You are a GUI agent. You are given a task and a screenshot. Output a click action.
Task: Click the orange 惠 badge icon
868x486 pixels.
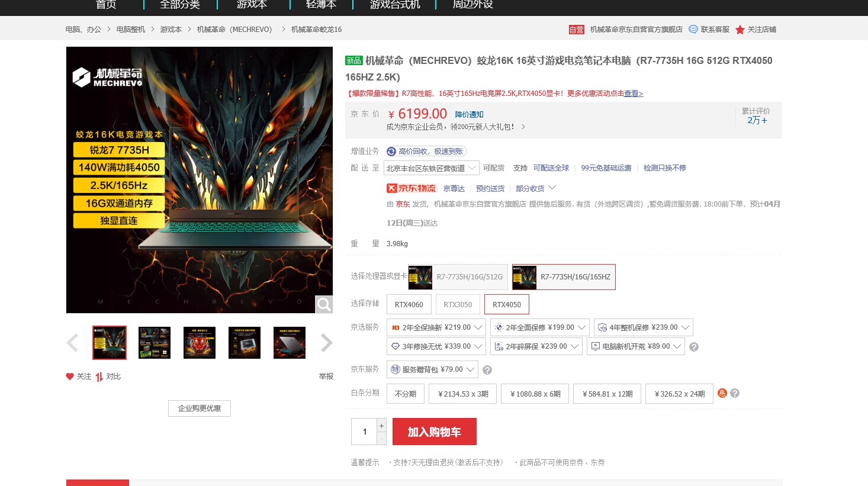(x=722, y=393)
